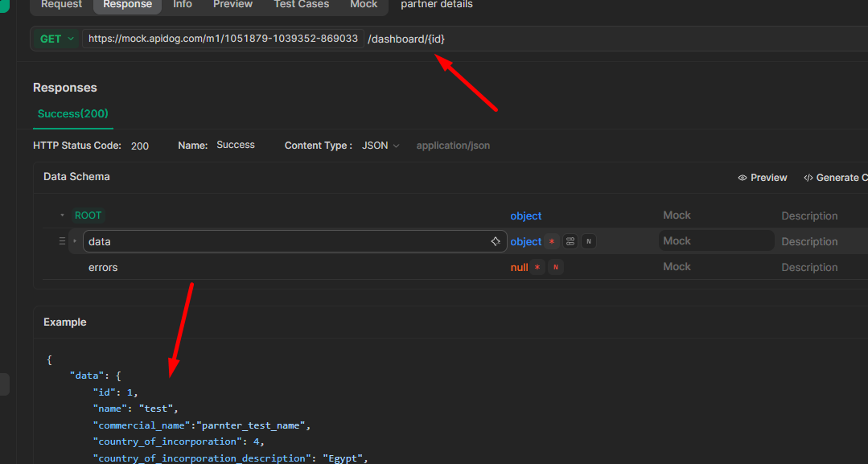Click the Data Schema heading
The height and width of the screenshot is (464, 868).
(77, 177)
